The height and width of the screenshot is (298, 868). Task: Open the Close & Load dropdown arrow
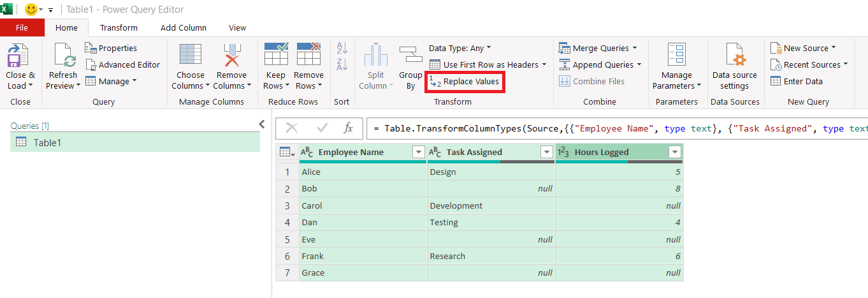31,86
